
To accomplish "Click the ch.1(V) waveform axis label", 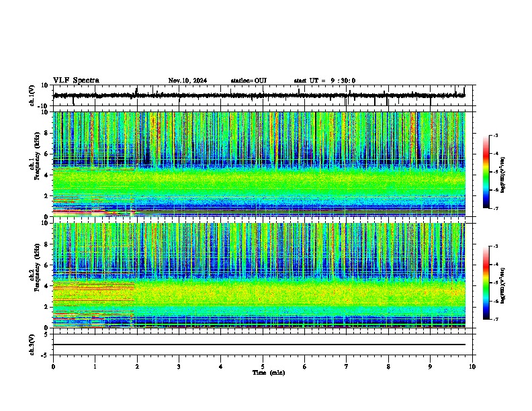I will click(32, 95).
